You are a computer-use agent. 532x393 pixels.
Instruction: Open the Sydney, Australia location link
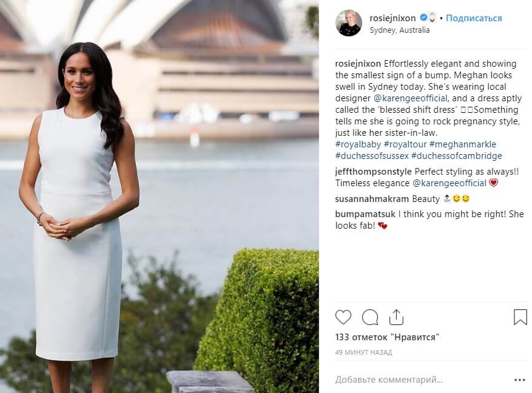coord(399,30)
